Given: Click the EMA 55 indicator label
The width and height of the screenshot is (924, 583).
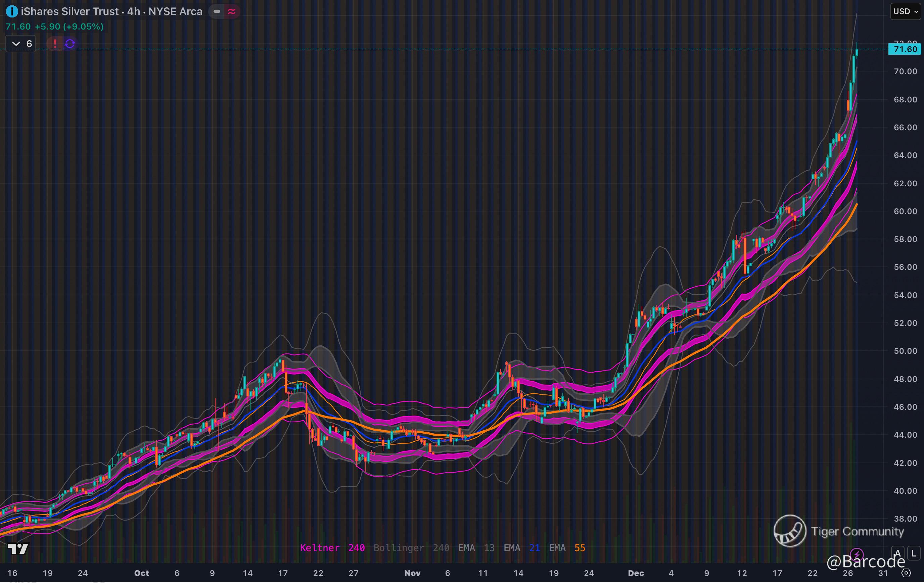Looking at the screenshot, I should point(567,548).
